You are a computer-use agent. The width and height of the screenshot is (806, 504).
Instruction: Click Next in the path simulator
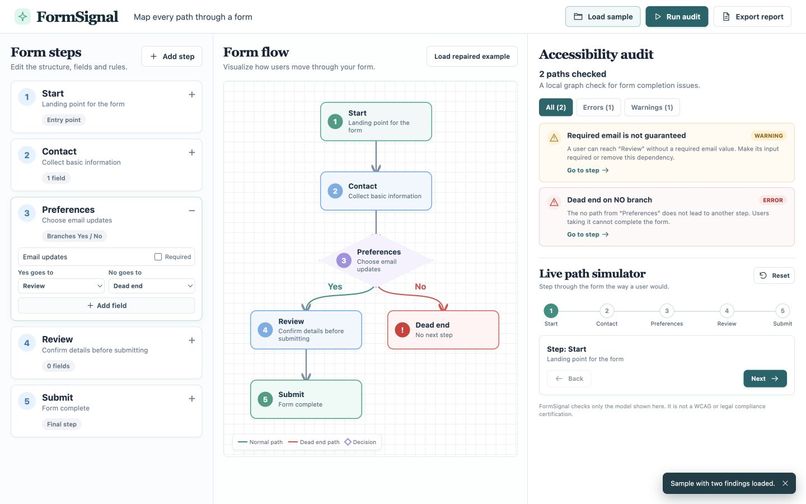coord(765,379)
